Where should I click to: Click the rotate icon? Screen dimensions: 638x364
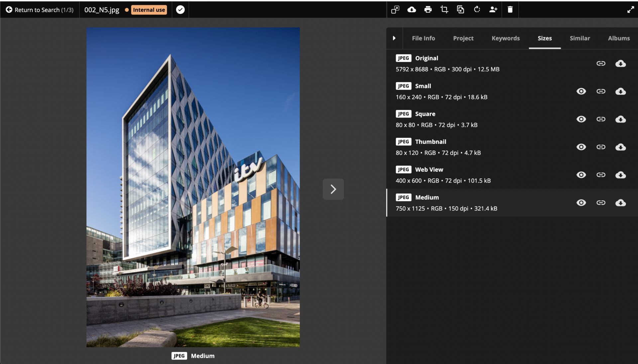coord(477,10)
